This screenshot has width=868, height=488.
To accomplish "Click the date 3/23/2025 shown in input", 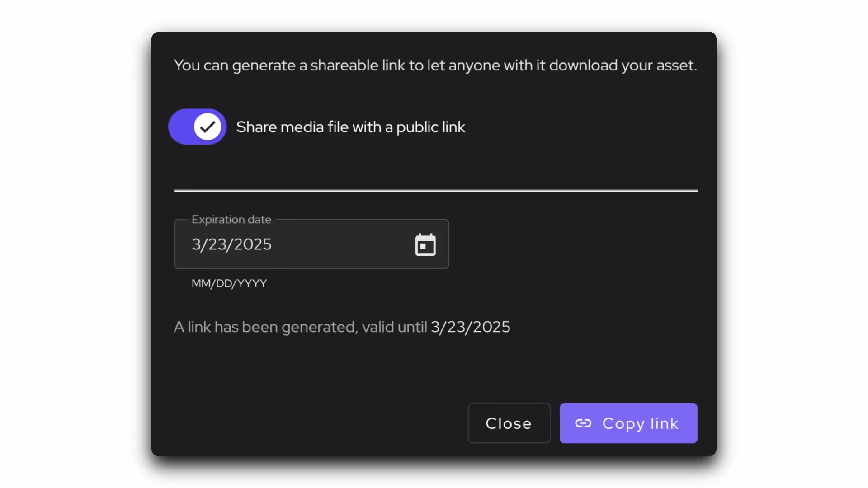I will (x=231, y=244).
